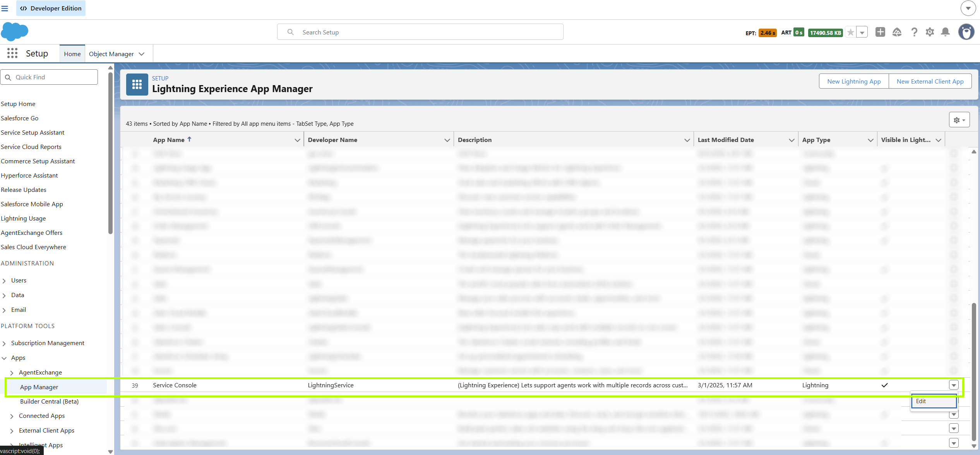Open the Last Modified Date column chevron
The height and width of the screenshot is (455, 980).
tap(792, 140)
